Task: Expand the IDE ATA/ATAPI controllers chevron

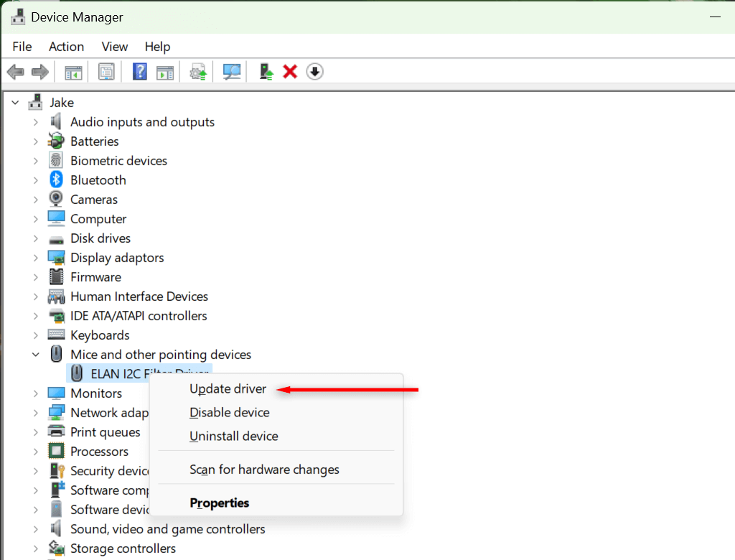Action: [x=36, y=316]
